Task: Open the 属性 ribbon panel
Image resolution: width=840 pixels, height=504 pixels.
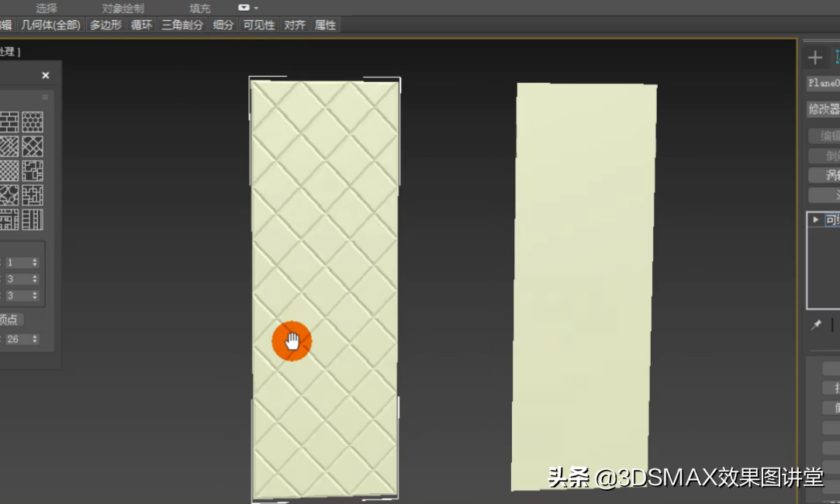Action: coord(325,25)
